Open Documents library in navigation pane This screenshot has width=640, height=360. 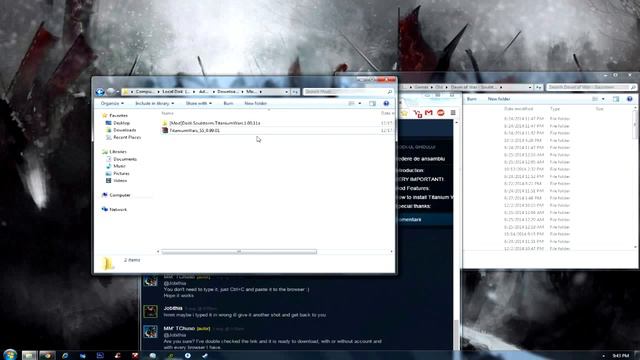click(125, 159)
